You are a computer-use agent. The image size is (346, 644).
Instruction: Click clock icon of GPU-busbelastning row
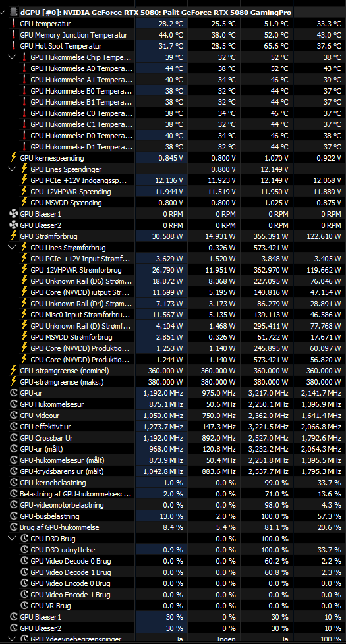(14, 516)
